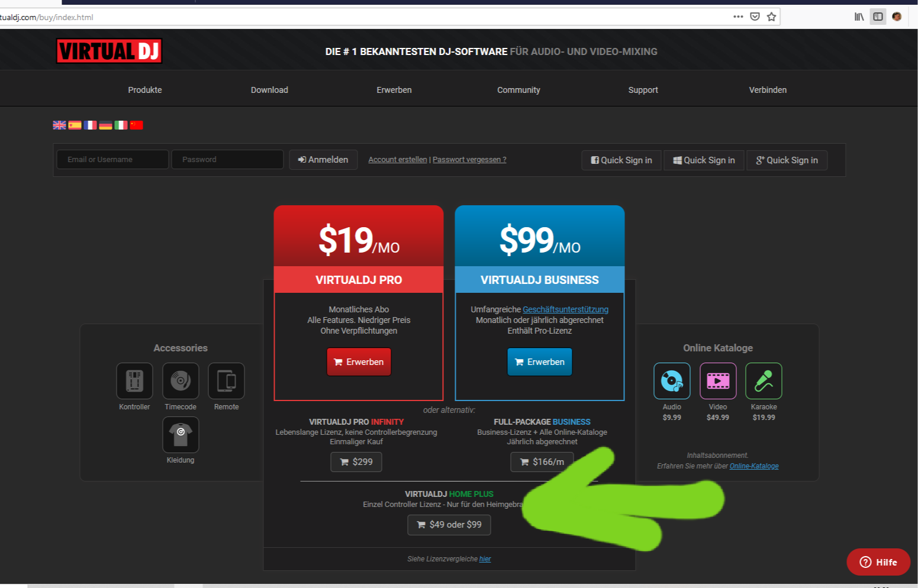Click the Password field

tap(227, 160)
